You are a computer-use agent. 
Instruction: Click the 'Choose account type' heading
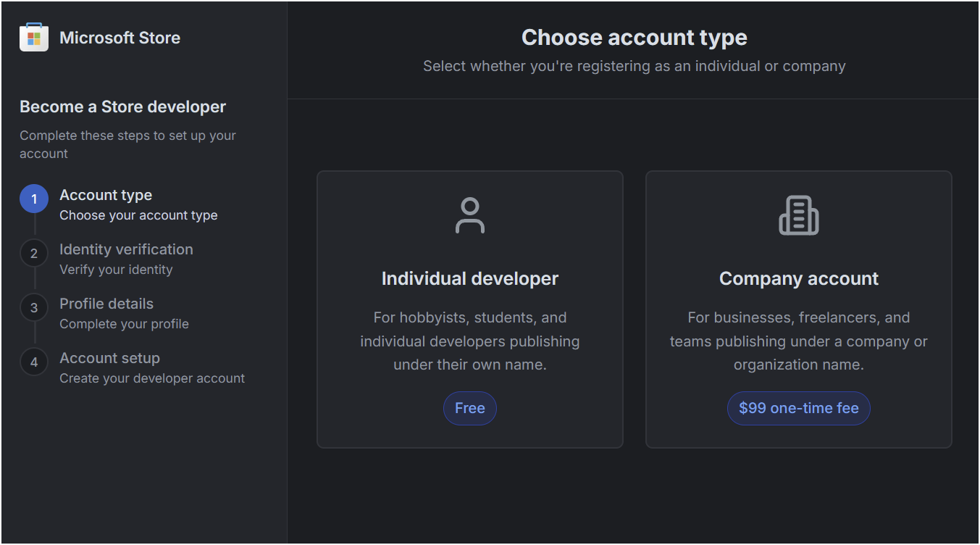pos(635,38)
